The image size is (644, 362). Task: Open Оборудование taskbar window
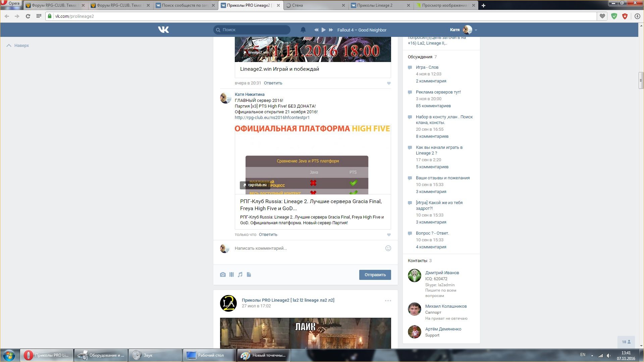coord(101,355)
